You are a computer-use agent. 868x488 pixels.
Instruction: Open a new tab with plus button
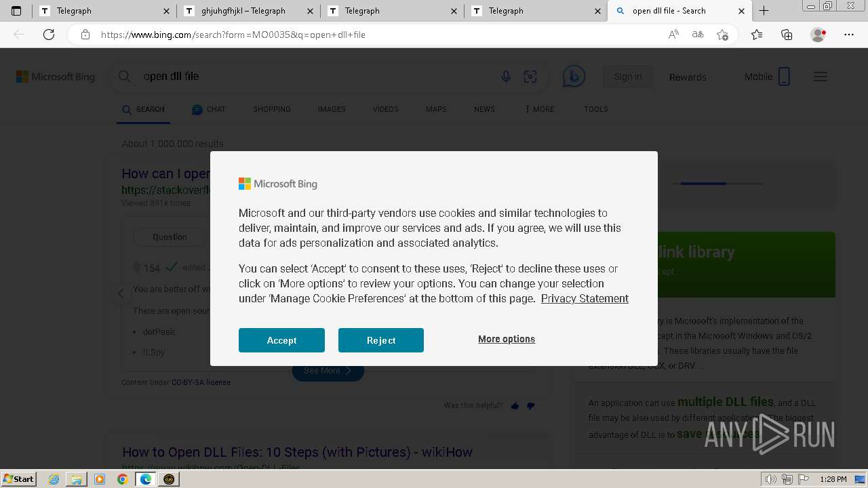(764, 11)
